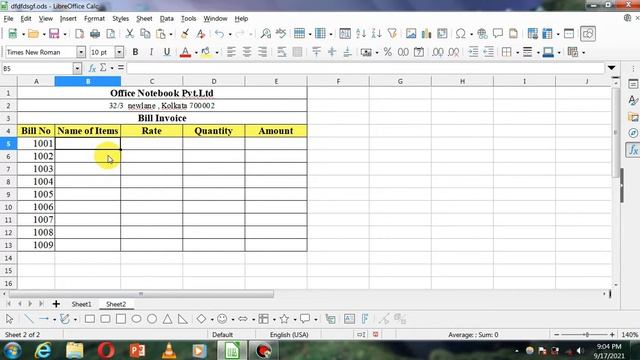This screenshot has height=360, width=640.
Task: Click zoom in plus button
Action: [x=612, y=335]
